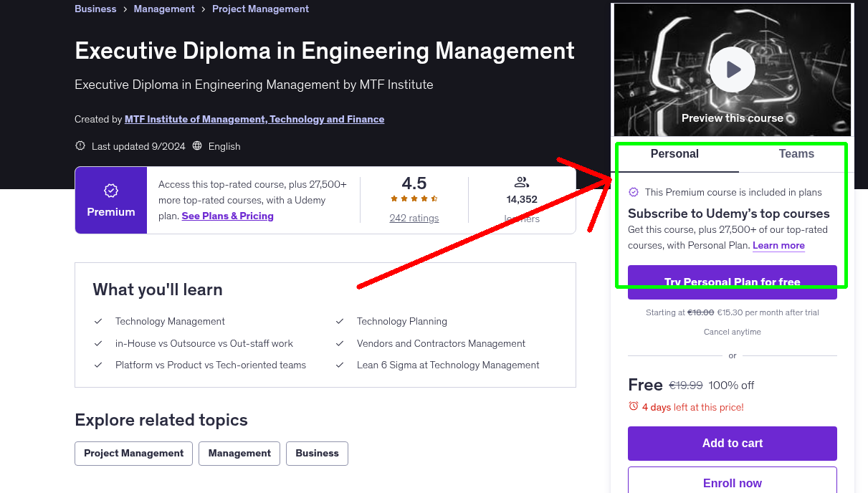The image size is (868, 493).
Task: Go to Management breadcrumb category
Action: (164, 9)
